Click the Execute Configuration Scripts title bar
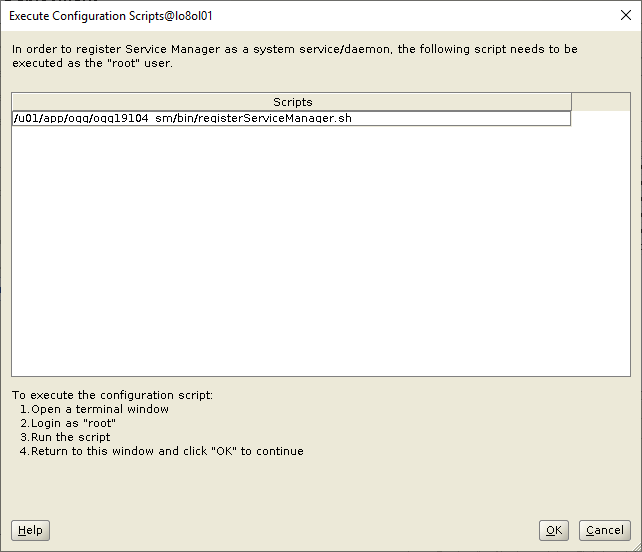 click(x=300, y=15)
